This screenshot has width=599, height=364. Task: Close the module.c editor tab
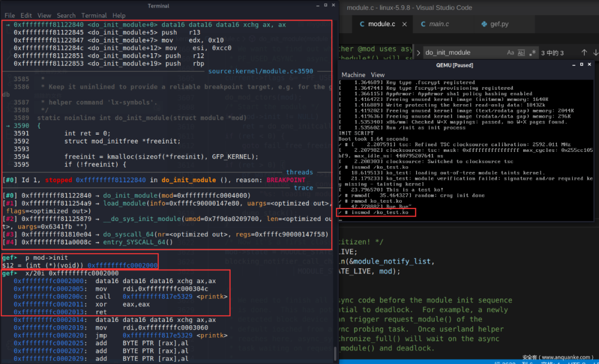click(x=404, y=24)
